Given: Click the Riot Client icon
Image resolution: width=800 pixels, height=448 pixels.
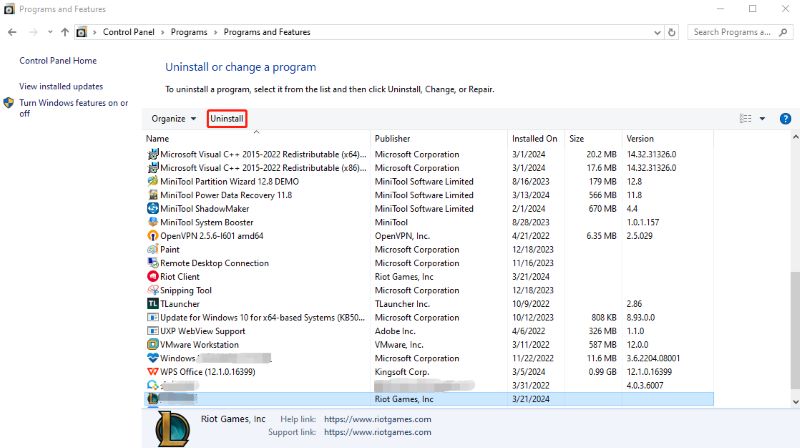Looking at the screenshot, I should click(153, 276).
